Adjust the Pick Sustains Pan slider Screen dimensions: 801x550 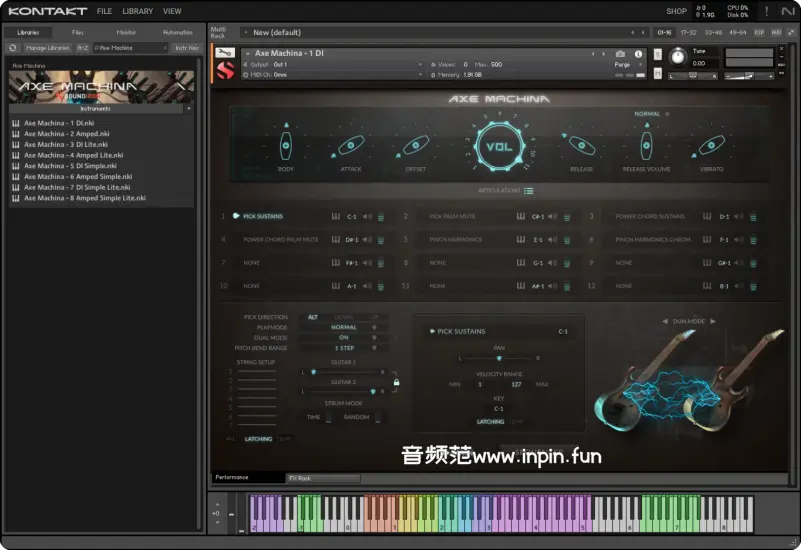499,358
